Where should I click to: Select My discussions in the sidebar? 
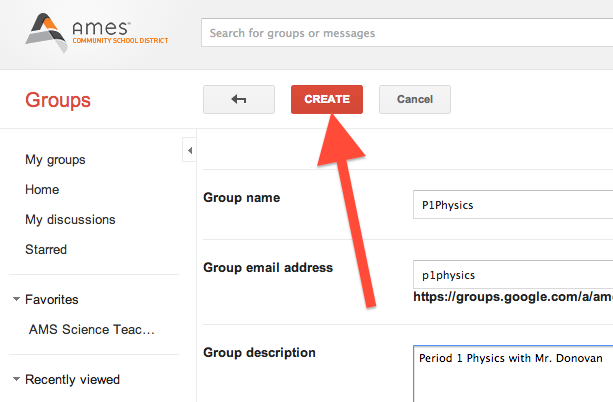[x=70, y=220]
